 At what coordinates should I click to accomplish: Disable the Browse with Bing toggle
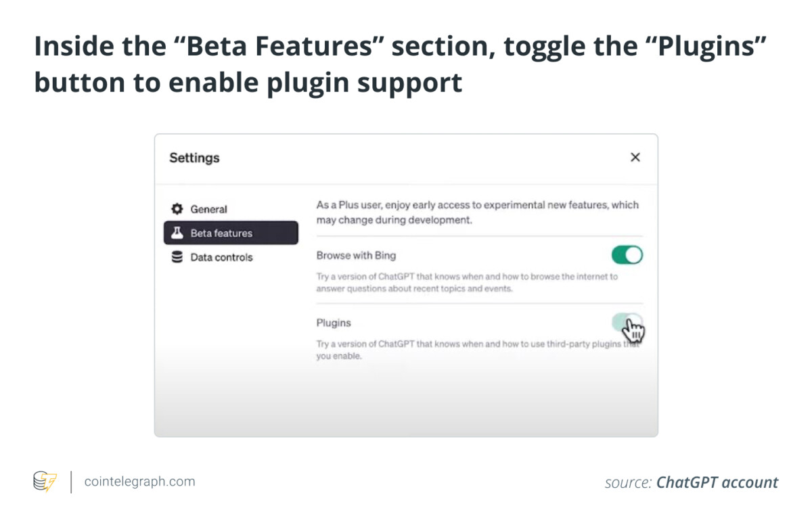pos(627,255)
